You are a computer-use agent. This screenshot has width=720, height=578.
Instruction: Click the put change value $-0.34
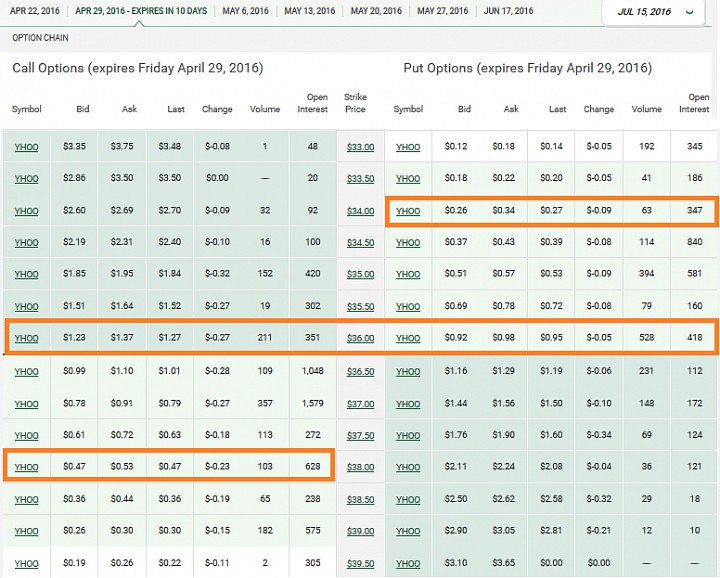[x=599, y=435]
